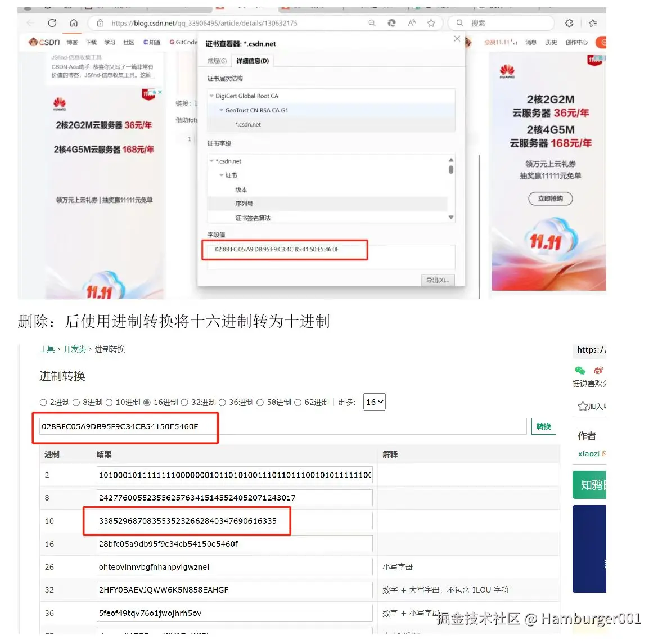Collapse the 证书 tree node
Image resolution: width=658 pixels, height=644 pixels.
click(x=221, y=175)
